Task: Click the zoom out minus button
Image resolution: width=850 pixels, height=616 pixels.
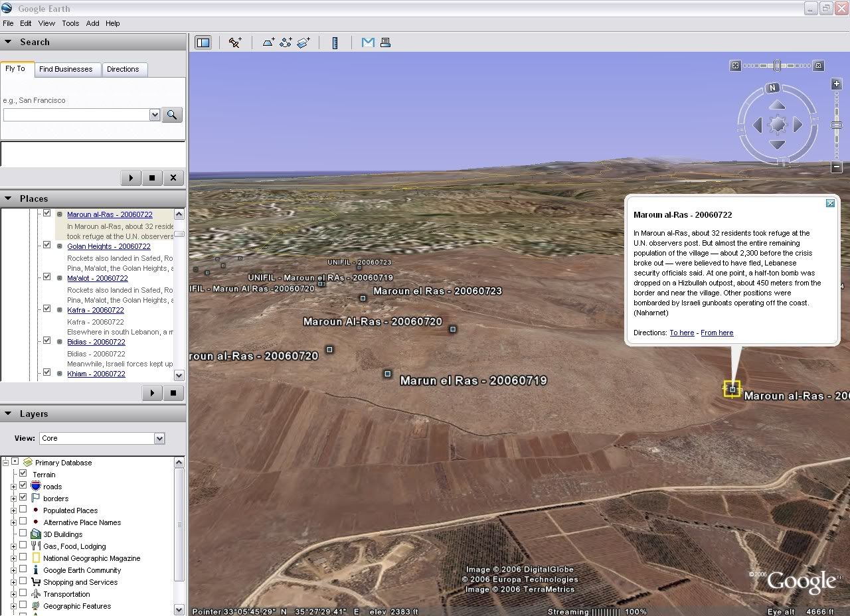Action: point(837,167)
